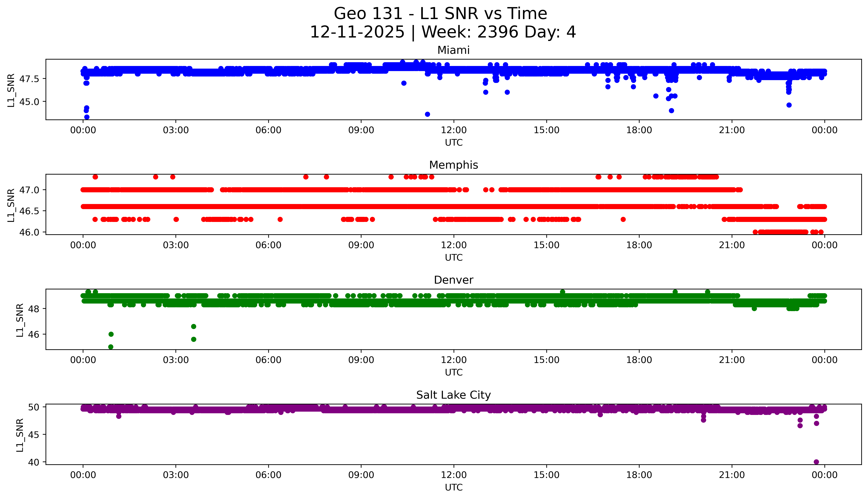Click the UTC label under the Salt Lake City plot
868x499 pixels.
point(454,487)
